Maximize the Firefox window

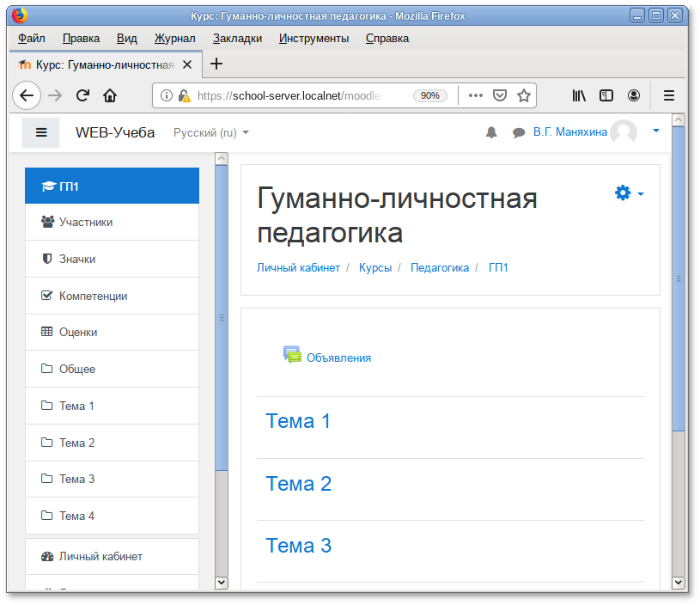point(656,16)
